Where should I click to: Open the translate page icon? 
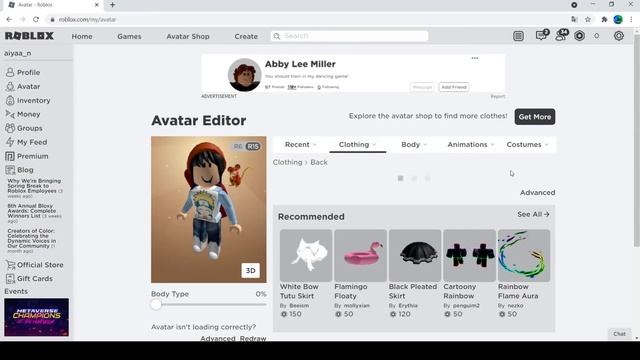(574, 19)
